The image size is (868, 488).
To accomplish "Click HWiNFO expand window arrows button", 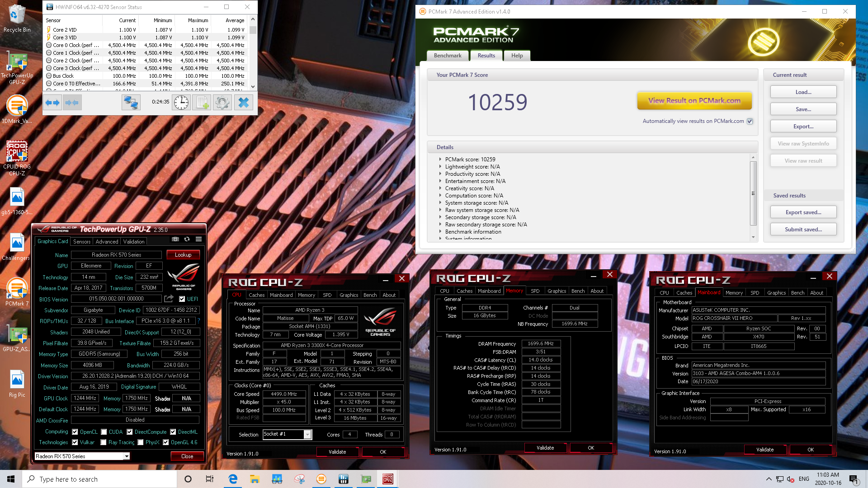I will [52, 103].
